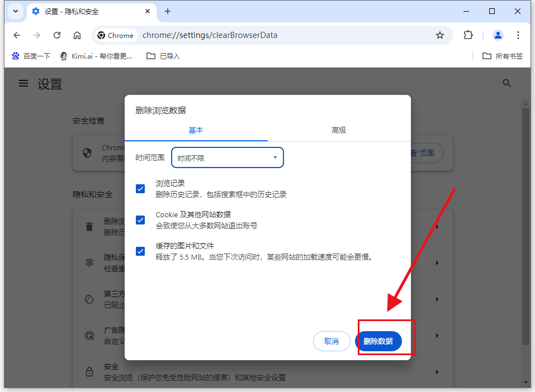Expand the privacy guide row arrow

click(x=437, y=263)
